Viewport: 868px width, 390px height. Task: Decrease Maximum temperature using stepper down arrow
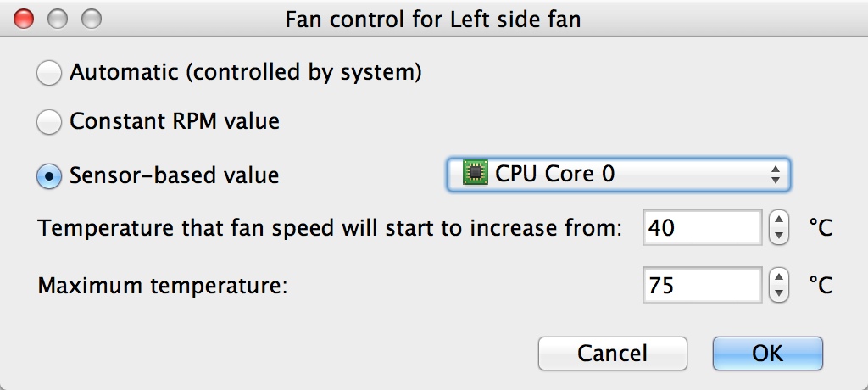(x=778, y=293)
